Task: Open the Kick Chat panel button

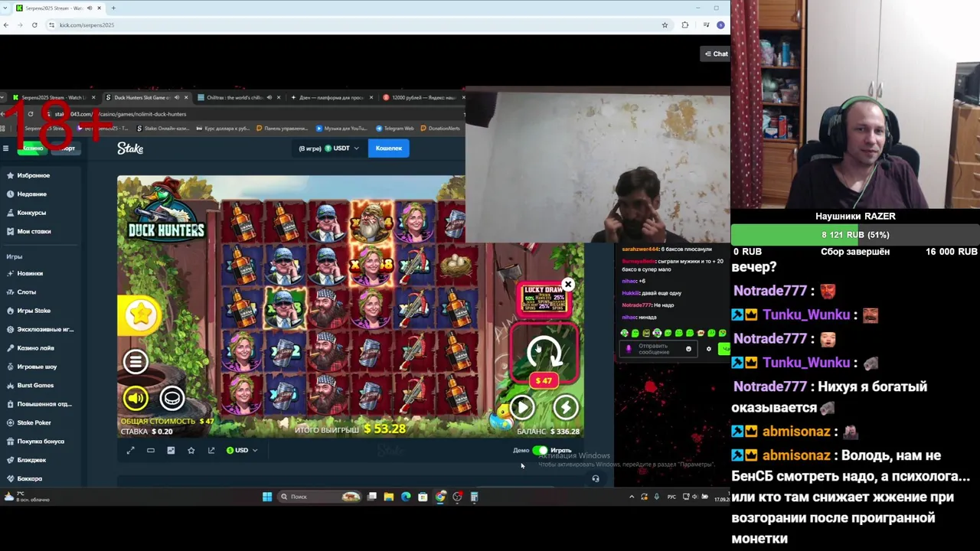Action: pos(716,54)
